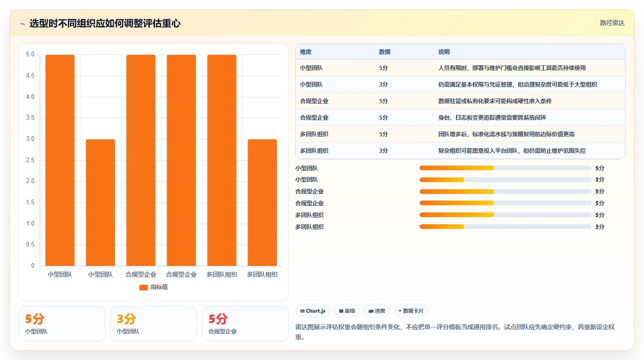Click the row text 人员有限时，部署与维护门槛会直接影响工具能否持续使用
644x360 pixels.
512,68
